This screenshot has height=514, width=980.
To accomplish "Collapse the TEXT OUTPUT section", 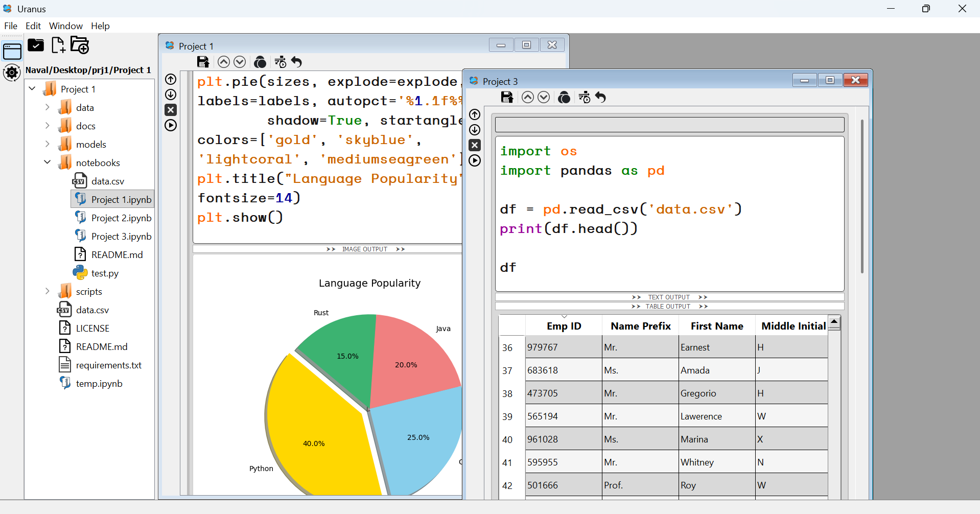I will pyautogui.click(x=669, y=297).
